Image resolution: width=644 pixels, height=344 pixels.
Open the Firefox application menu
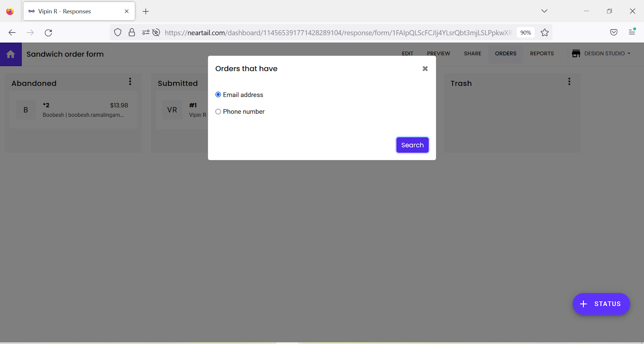click(x=632, y=32)
